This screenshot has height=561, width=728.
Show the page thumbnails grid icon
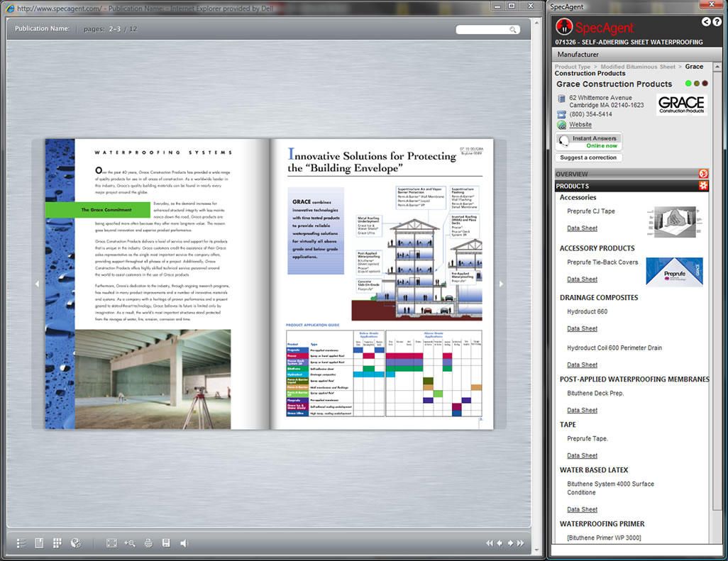[57, 543]
